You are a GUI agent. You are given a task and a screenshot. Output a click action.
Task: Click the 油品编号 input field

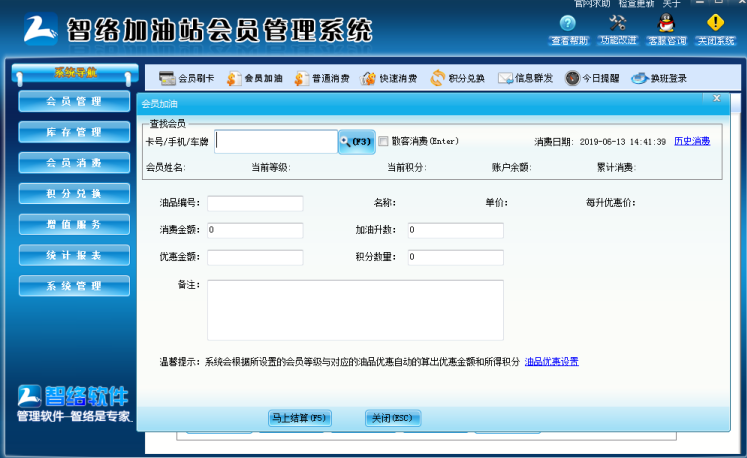[x=255, y=203]
